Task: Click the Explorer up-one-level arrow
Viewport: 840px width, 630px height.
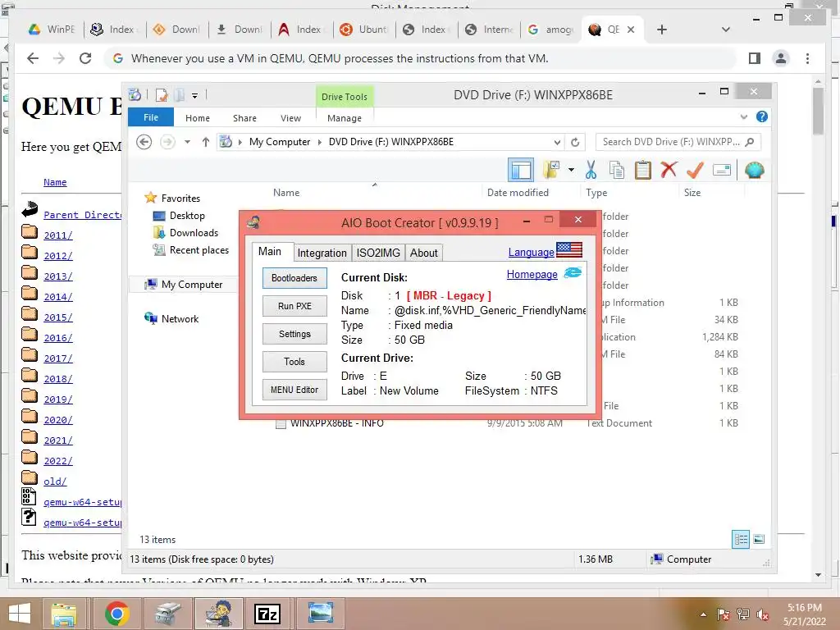Action: [x=206, y=142]
